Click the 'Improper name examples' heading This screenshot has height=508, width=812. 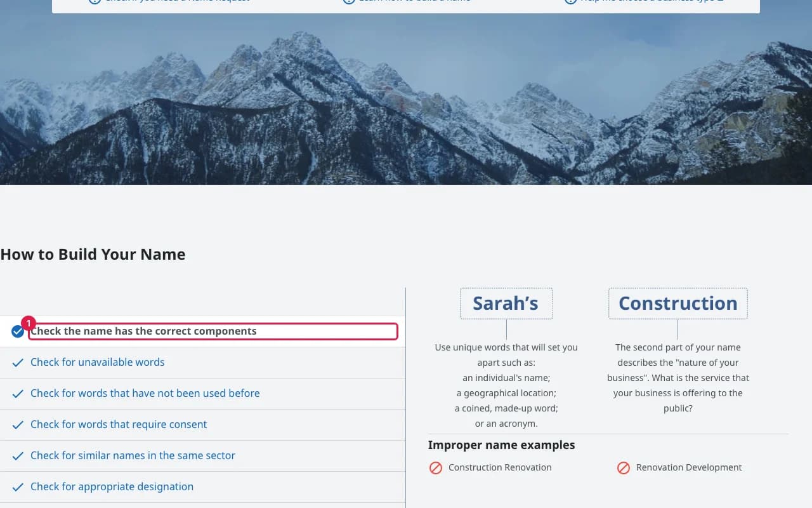click(502, 445)
